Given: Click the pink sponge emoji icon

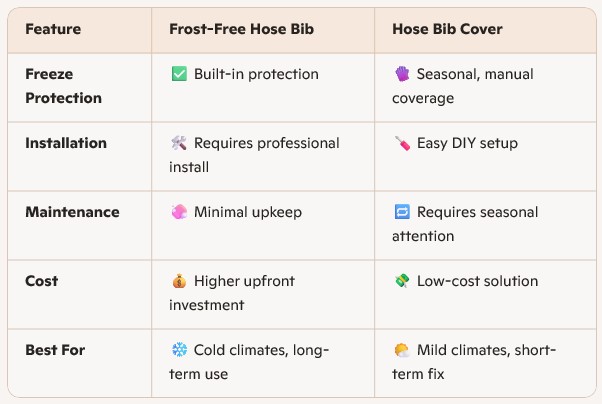Looking at the screenshot, I should [180, 213].
